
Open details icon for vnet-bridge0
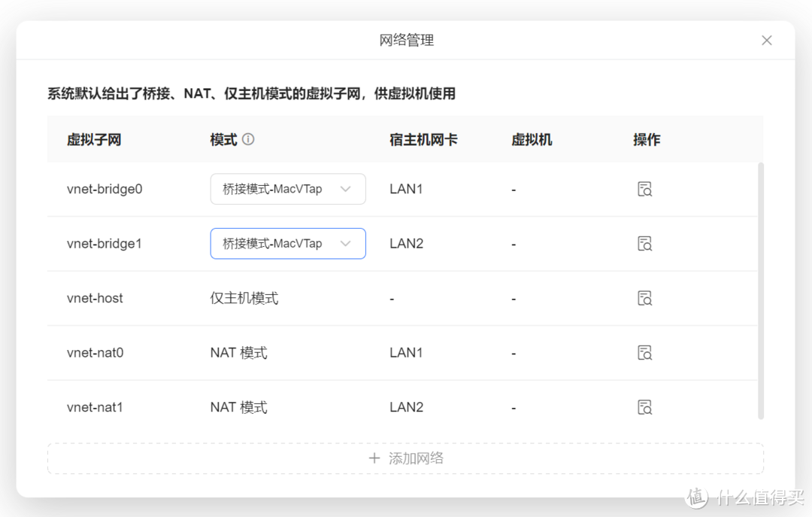coord(644,190)
